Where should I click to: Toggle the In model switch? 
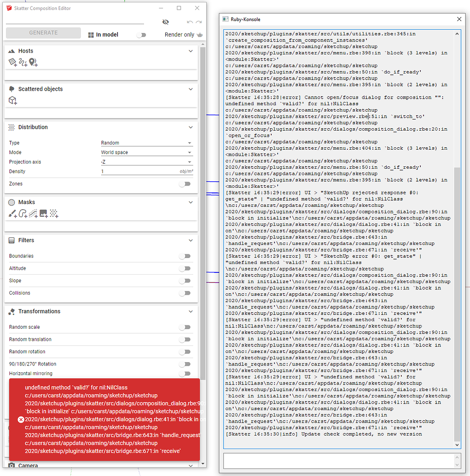(x=142, y=34)
